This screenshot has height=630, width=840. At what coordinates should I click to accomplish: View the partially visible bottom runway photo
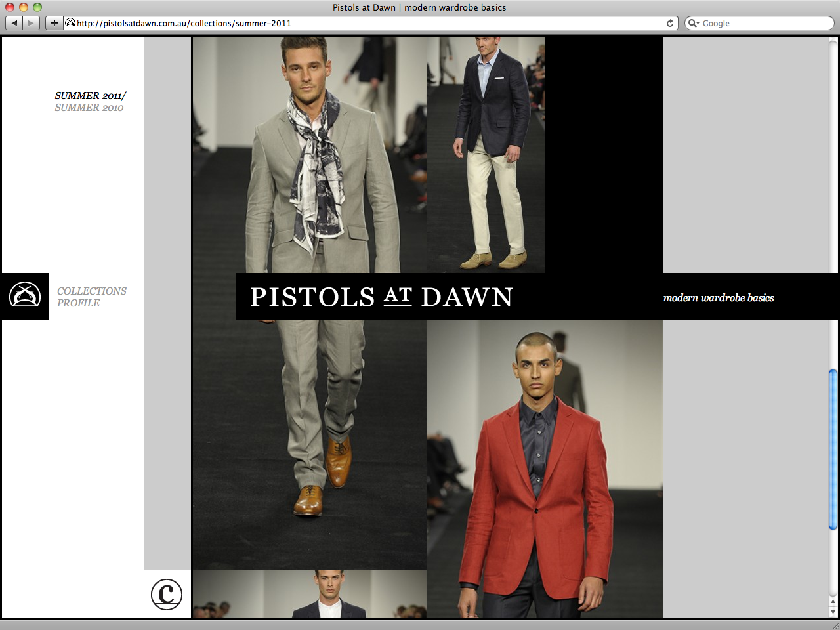coord(309,594)
